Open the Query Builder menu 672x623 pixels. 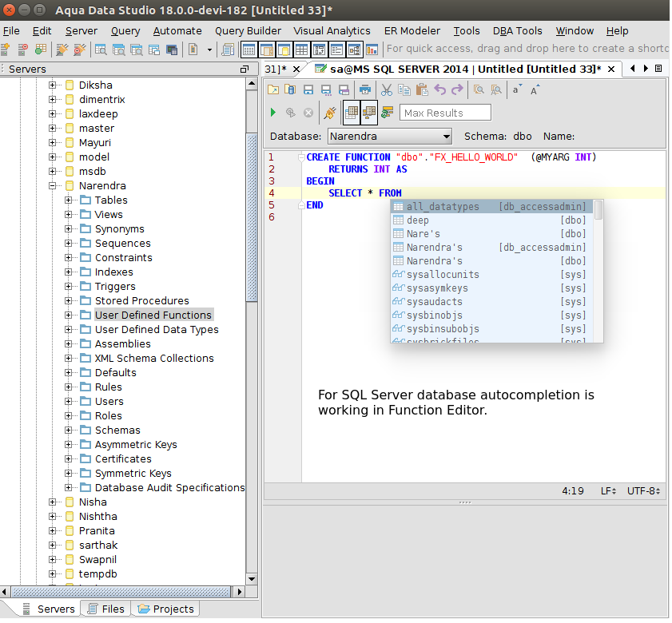pos(249,31)
